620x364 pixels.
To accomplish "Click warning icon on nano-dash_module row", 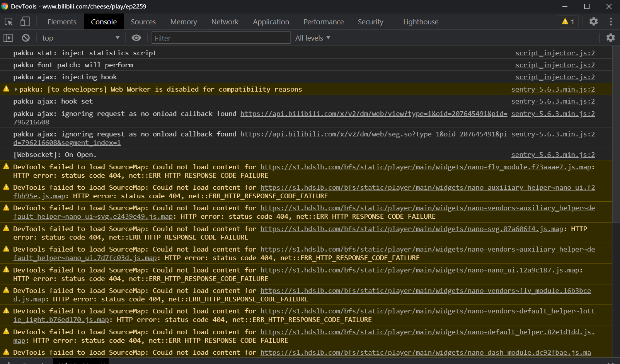I will pyautogui.click(x=6, y=352).
